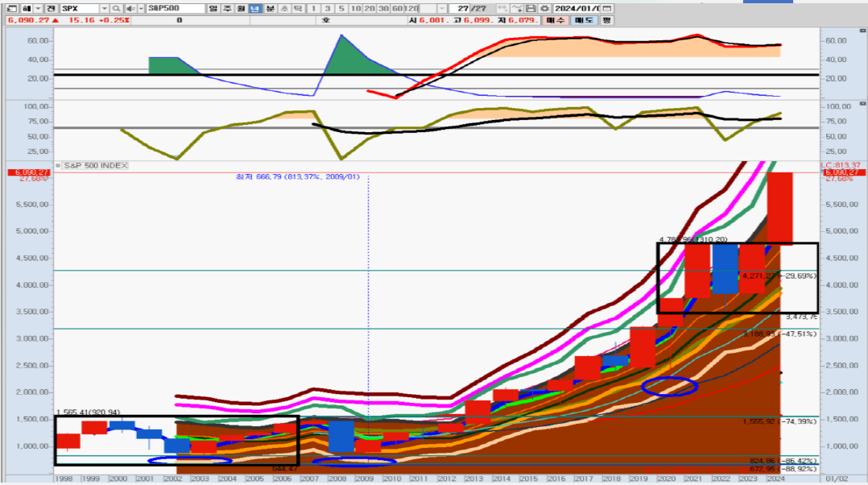The height and width of the screenshot is (485, 868).
Task: Click small square beside S&P 500 INDEX label
Action: [x=58, y=165]
